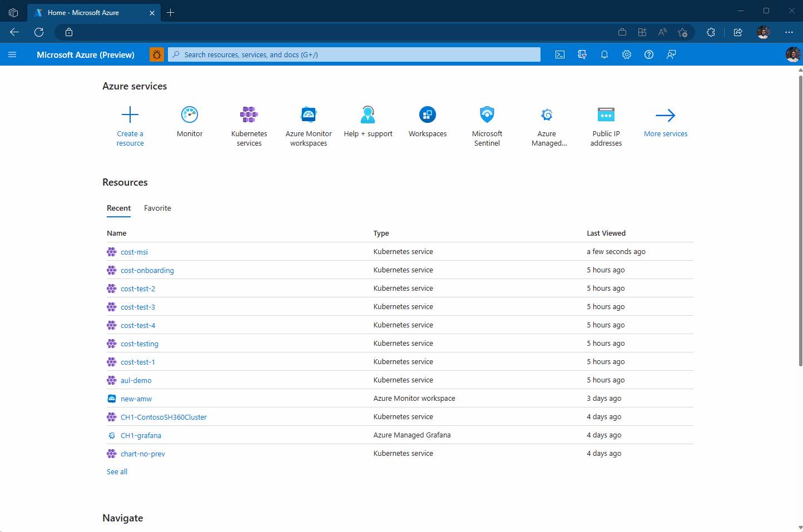
Task: Select the Recent resources tab
Action: coord(118,208)
